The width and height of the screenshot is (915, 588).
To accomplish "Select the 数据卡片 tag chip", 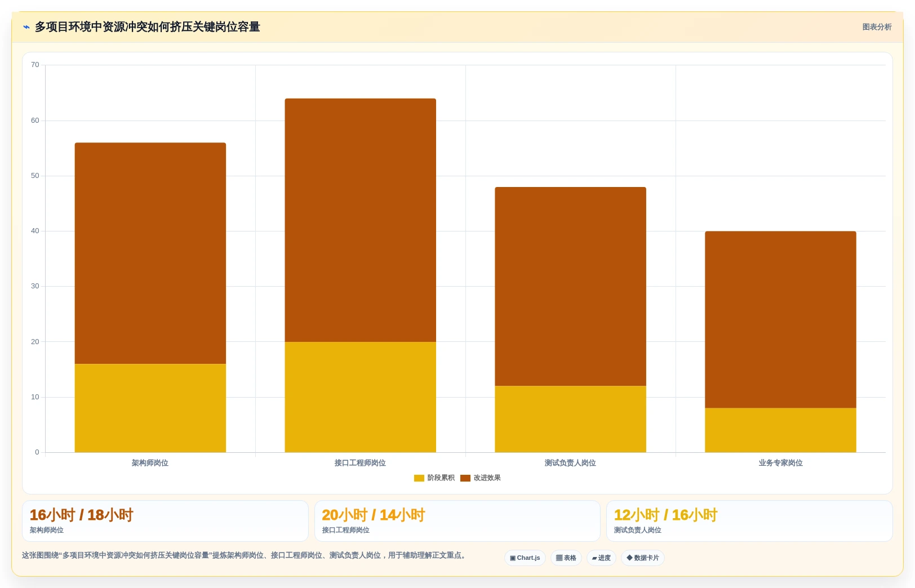I will (643, 558).
